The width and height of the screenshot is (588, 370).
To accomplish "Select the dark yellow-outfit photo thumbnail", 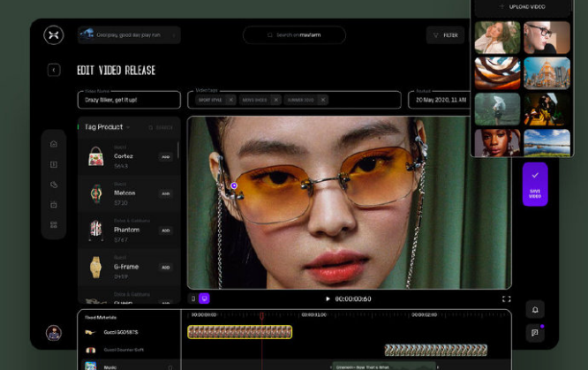I will [547, 109].
